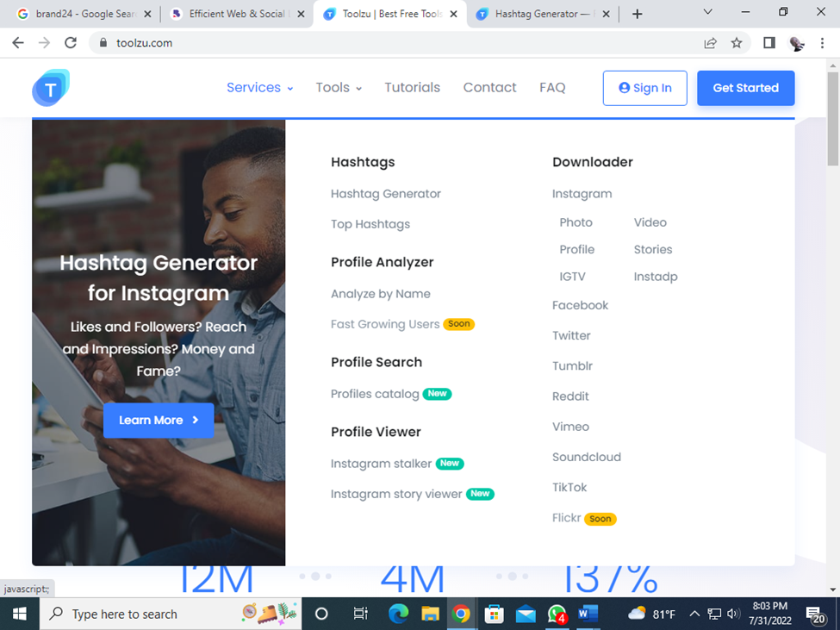Open the Instagram downloader link
The width and height of the screenshot is (840, 630).
point(582,194)
